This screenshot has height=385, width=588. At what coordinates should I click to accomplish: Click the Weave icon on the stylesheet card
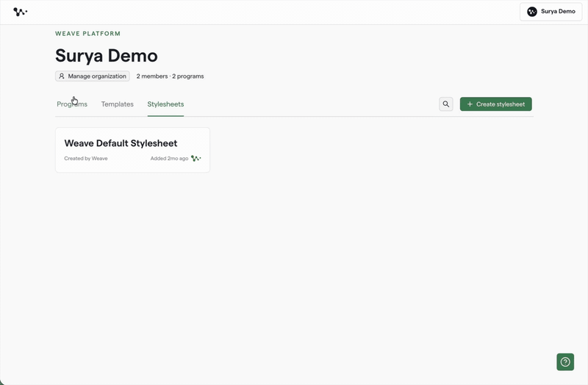tap(196, 158)
